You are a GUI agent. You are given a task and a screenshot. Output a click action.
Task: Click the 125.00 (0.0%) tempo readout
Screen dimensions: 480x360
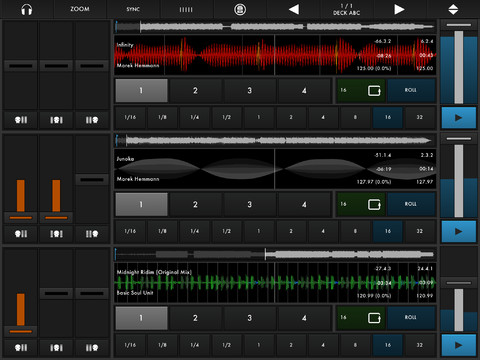[x=374, y=68]
